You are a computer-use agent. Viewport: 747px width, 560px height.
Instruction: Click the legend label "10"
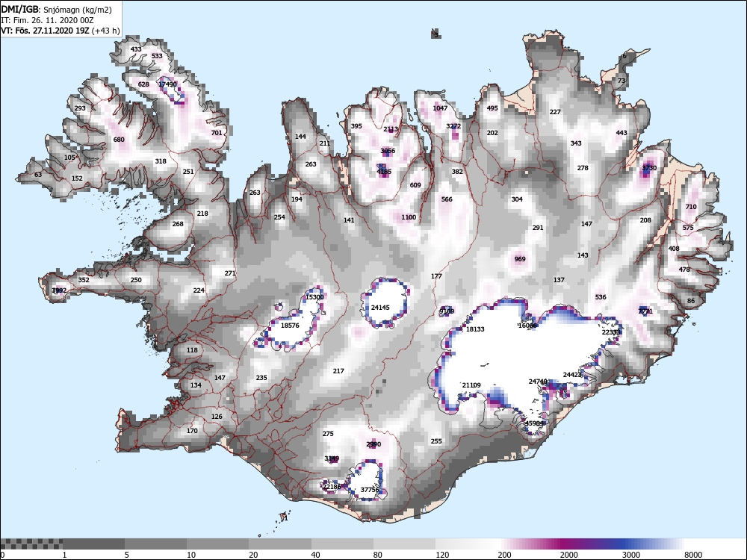click(191, 555)
